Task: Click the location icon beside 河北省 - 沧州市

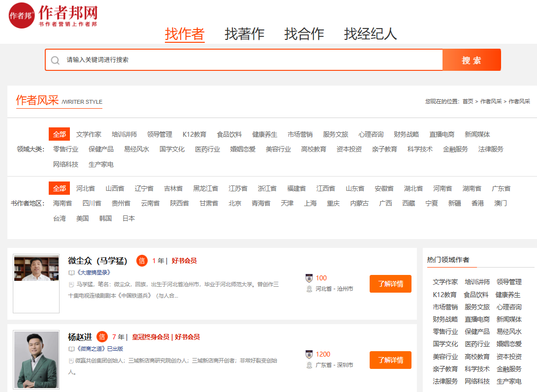Action: point(309,289)
